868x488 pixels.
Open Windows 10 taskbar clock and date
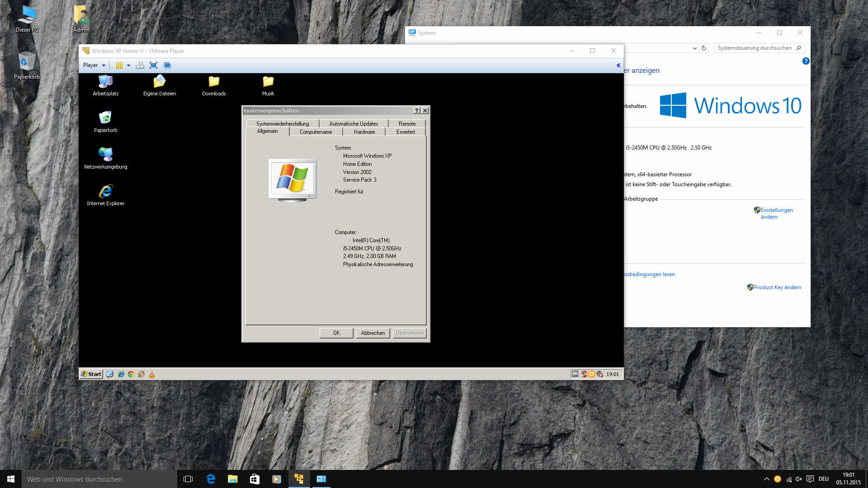pyautogui.click(x=849, y=479)
